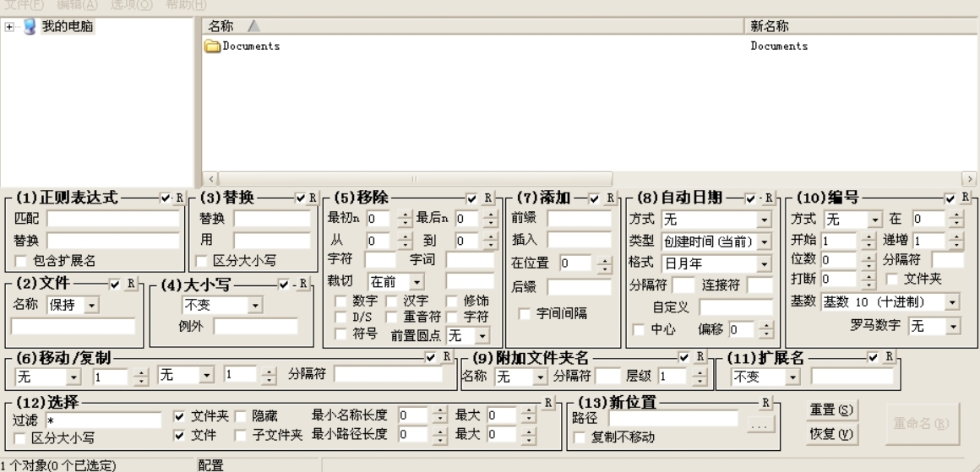Image resolution: width=980 pixels, height=472 pixels.
Task: Click the R reset button of 文件 group
Action: [130, 284]
